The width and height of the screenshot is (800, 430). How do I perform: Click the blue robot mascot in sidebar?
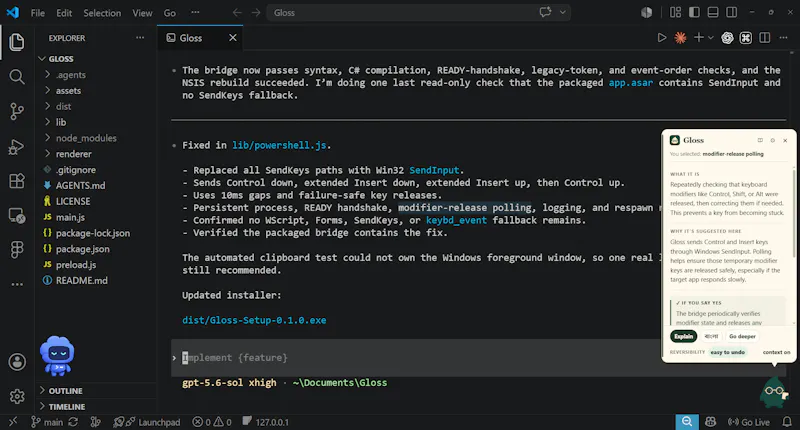click(x=57, y=356)
